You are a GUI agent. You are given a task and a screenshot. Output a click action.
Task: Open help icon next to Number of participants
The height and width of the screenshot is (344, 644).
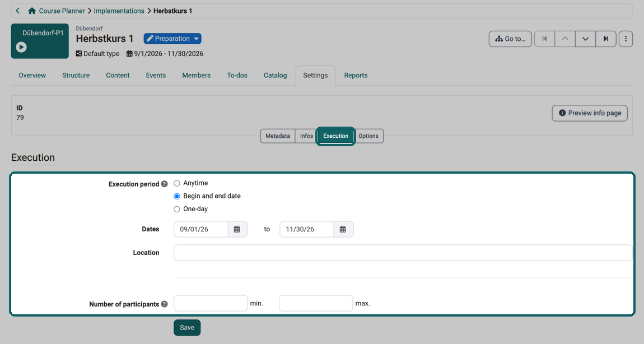click(164, 304)
